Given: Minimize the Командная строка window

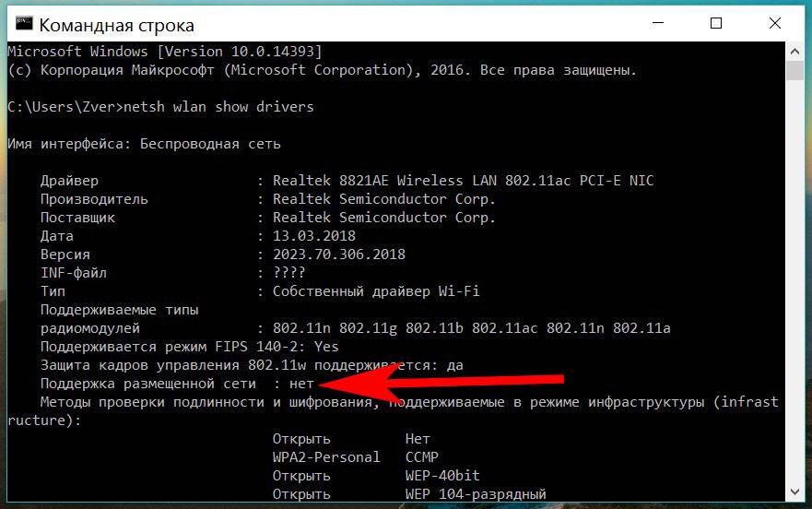Looking at the screenshot, I should coord(656,24).
